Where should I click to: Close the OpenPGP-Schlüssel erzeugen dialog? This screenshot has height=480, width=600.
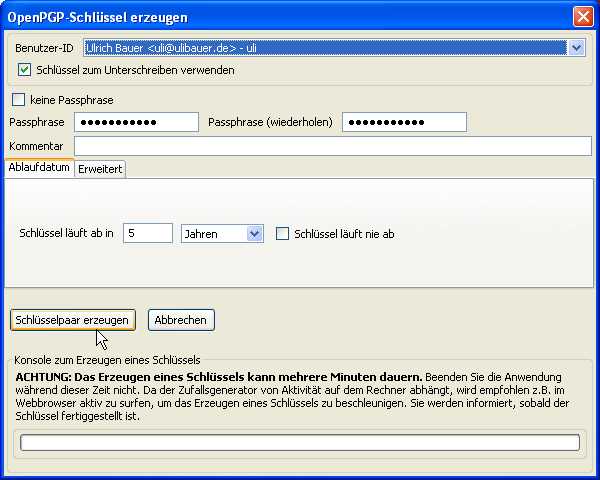coord(583,17)
